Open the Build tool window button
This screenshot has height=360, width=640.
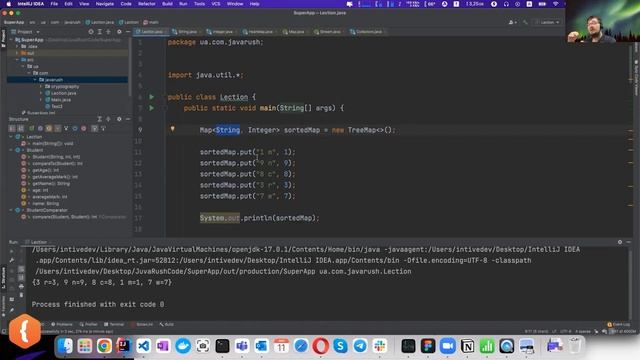(167, 324)
